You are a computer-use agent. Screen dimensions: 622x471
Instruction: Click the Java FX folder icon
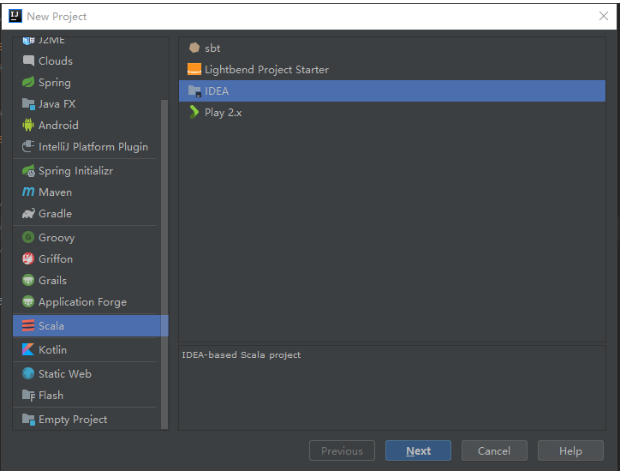[x=28, y=104]
